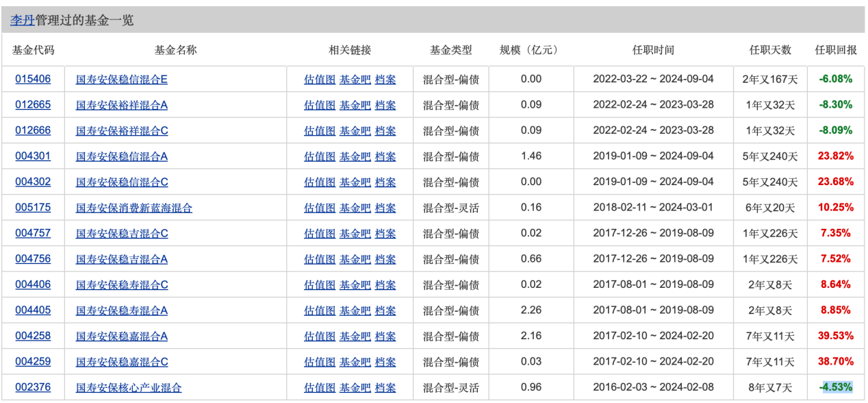868x403 pixels.
Task: Open fund code 004302
Action: click(33, 182)
